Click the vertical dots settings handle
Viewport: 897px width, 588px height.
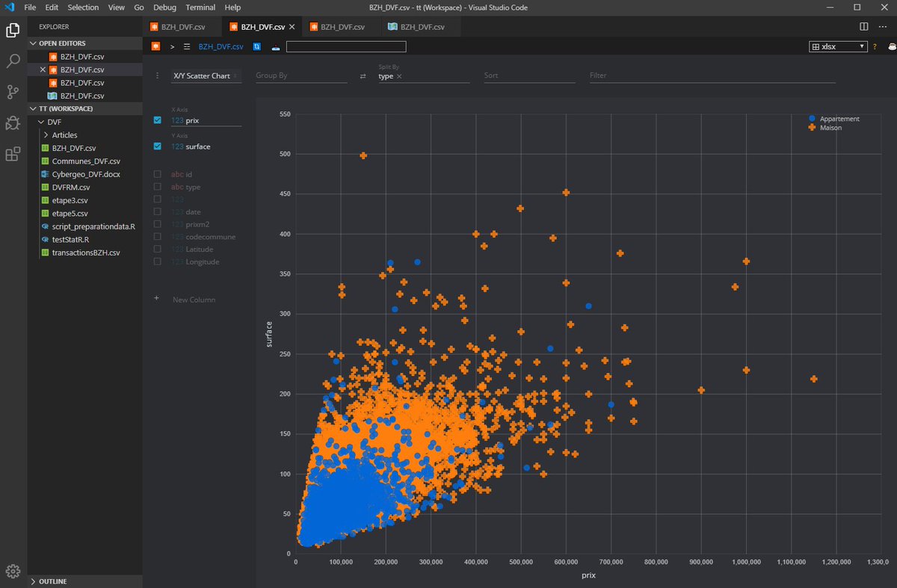point(157,75)
